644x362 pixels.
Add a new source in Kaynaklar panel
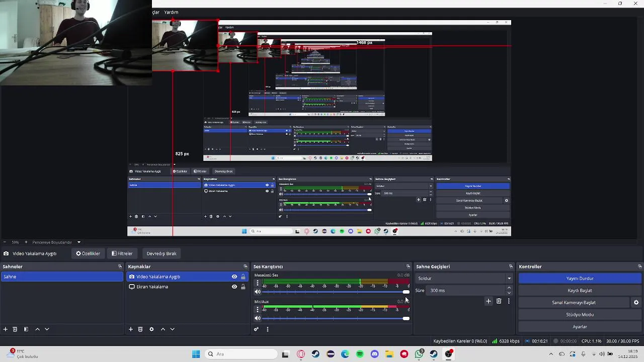(x=131, y=329)
